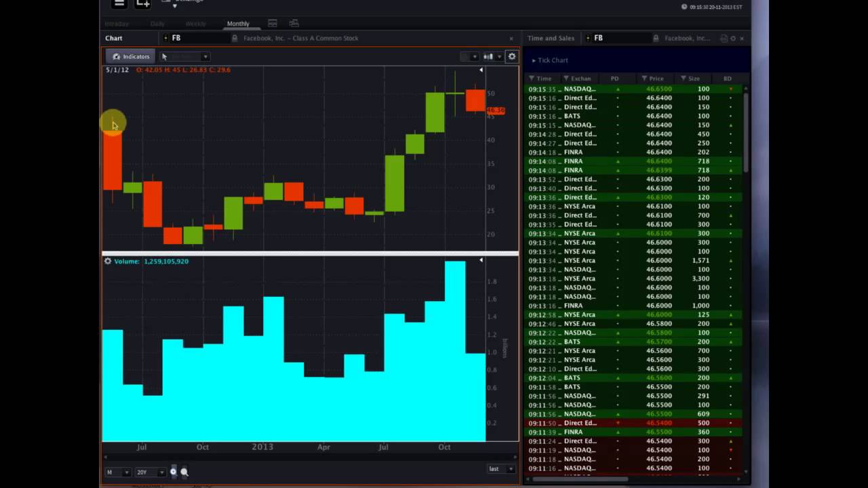Close the Chart panel
This screenshot has height=488, width=868.
511,39
